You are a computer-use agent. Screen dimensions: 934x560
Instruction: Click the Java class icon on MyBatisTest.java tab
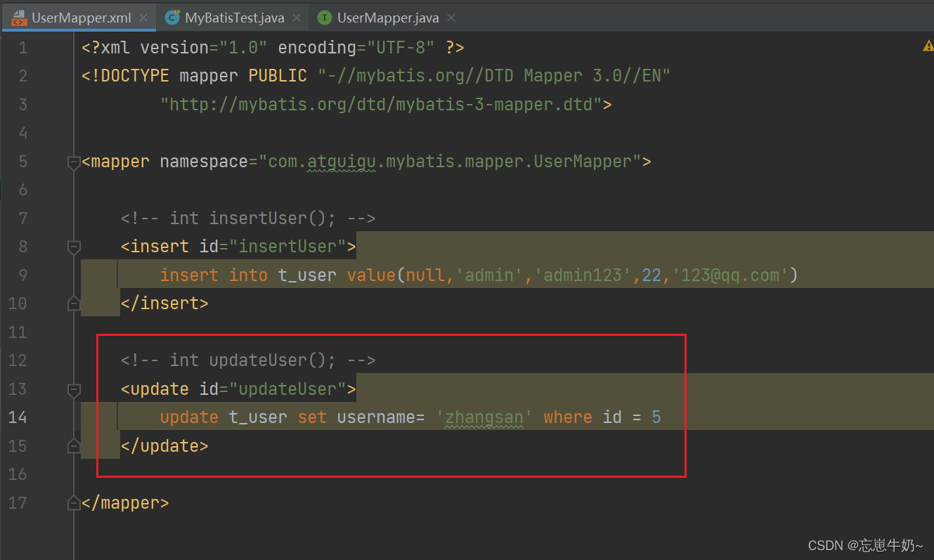[x=171, y=18]
